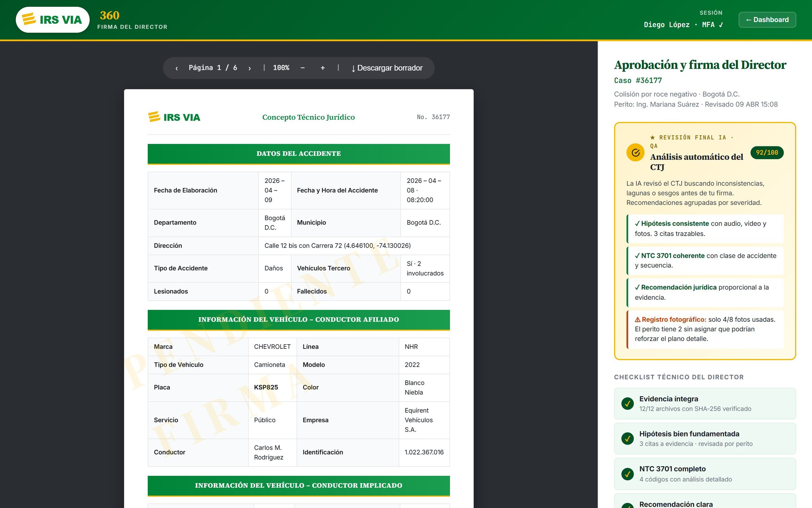Select the NTC 3701 coherente recommendation
This screenshot has height=508, width=812.
point(705,260)
